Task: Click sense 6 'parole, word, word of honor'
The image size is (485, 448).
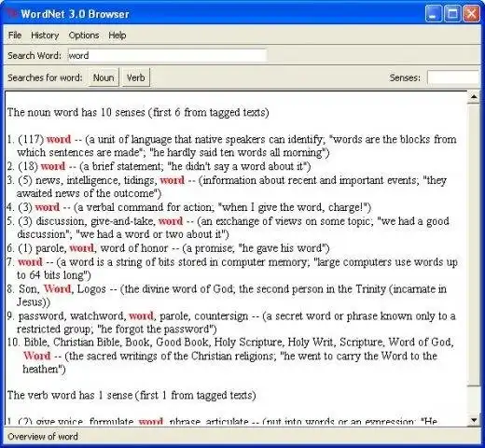Action: click(x=168, y=248)
